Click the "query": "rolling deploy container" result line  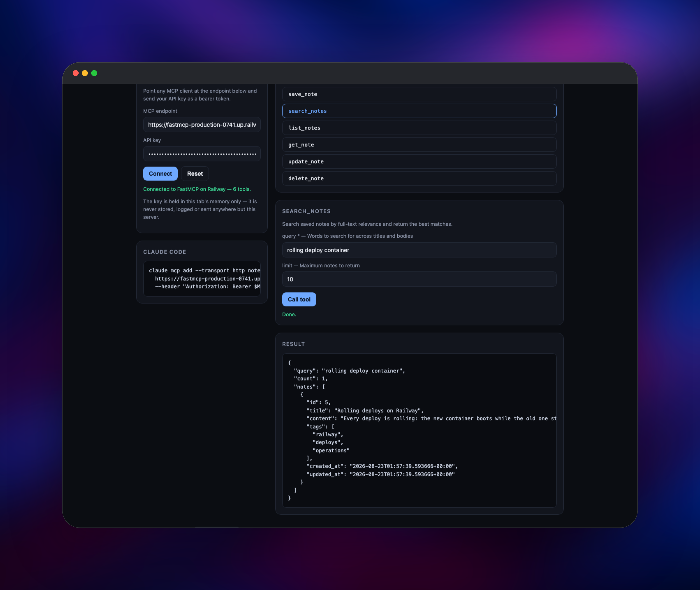click(349, 371)
